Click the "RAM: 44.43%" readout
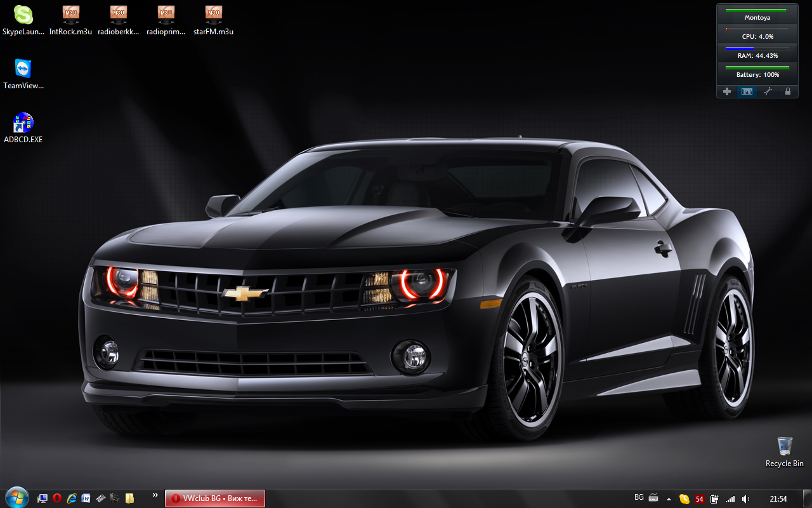The image size is (812, 508). point(757,56)
